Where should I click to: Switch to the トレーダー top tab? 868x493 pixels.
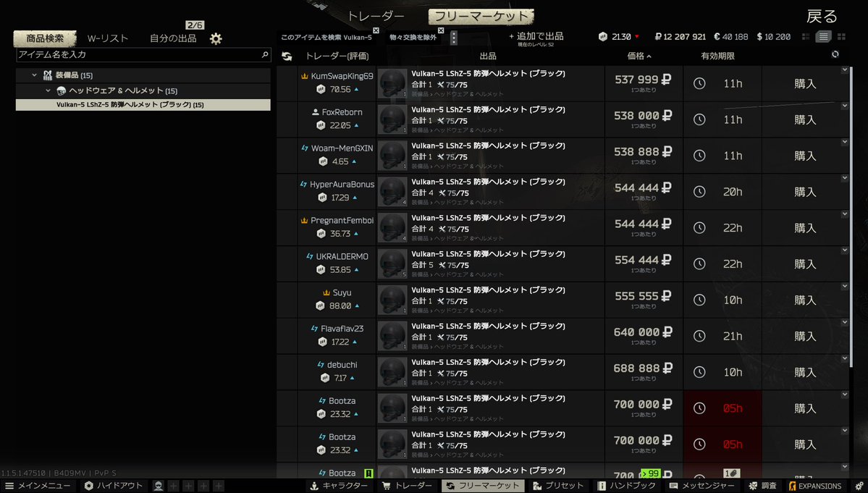(376, 17)
